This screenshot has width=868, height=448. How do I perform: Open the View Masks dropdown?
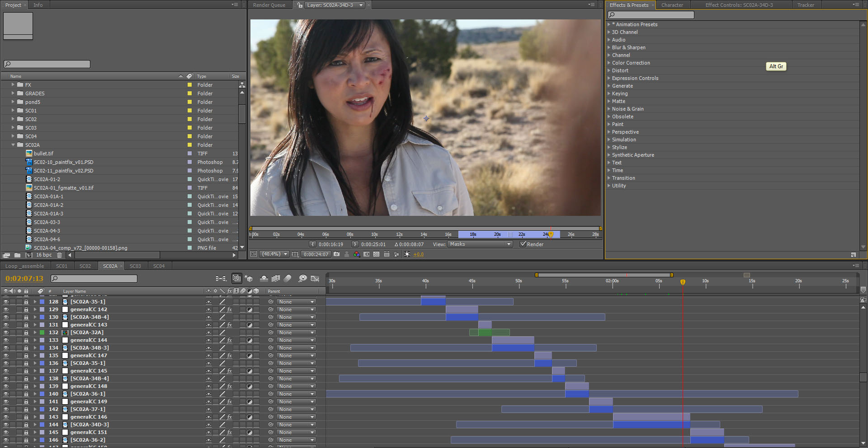480,244
